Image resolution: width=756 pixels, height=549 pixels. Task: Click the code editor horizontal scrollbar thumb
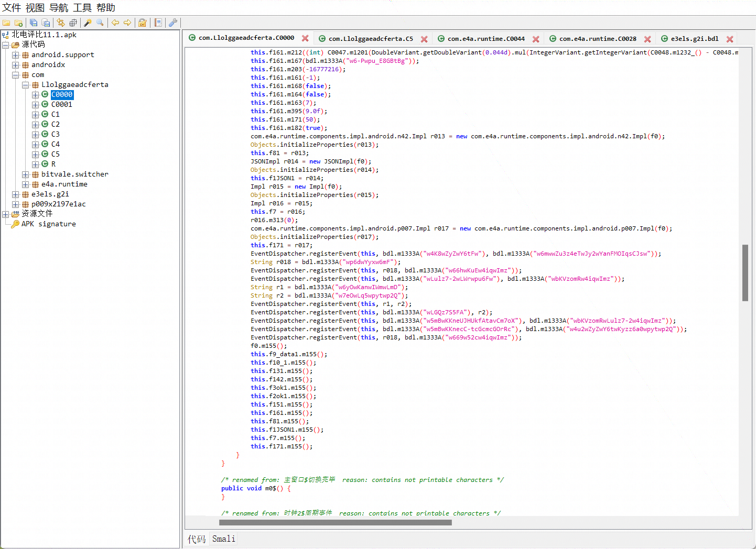click(336, 522)
